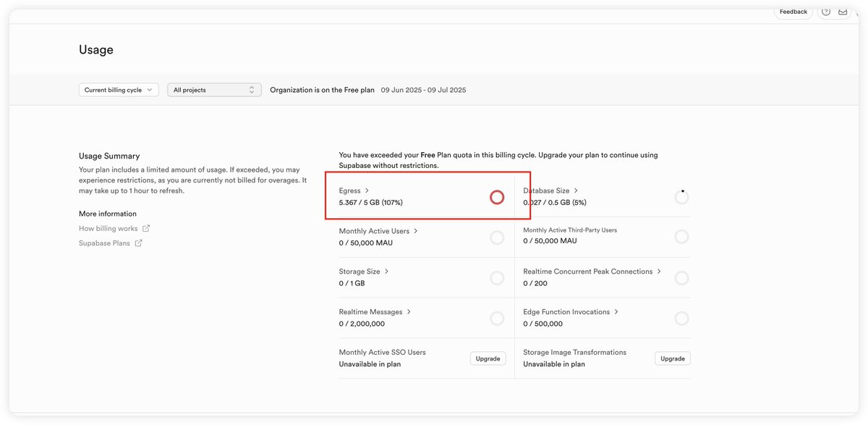This screenshot has width=868, height=425.
Task: Click the Usage Summary heading
Action: coord(109,156)
